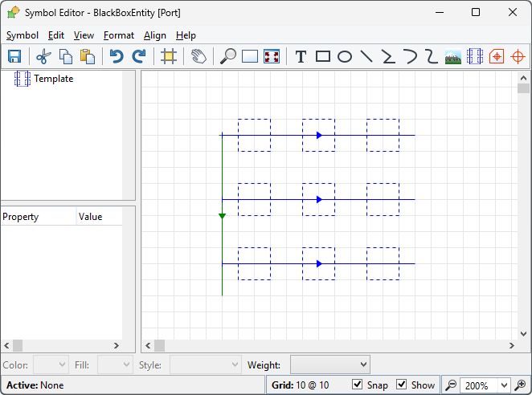This screenshot has height=395, width=532.
Task: Click the Cut scissors icon
Action: 43,56
